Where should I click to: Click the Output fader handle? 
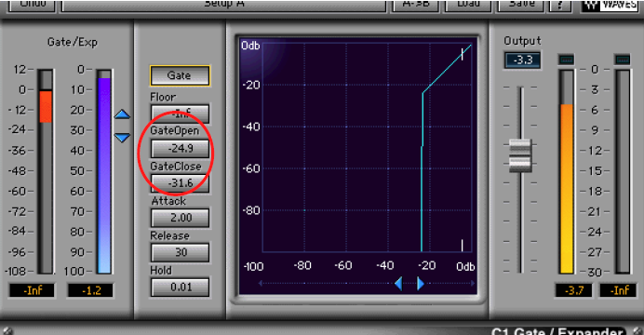[x=520, y=155]
